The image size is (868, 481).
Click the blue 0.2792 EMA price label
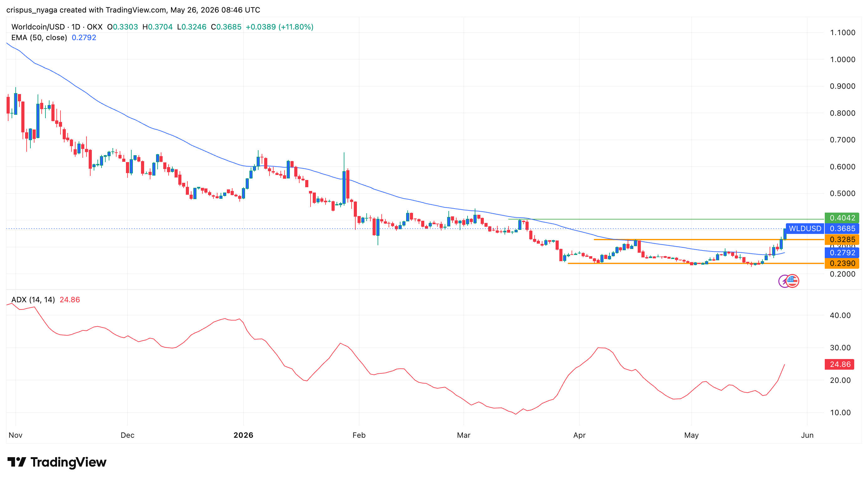click(x=842, y=252)
